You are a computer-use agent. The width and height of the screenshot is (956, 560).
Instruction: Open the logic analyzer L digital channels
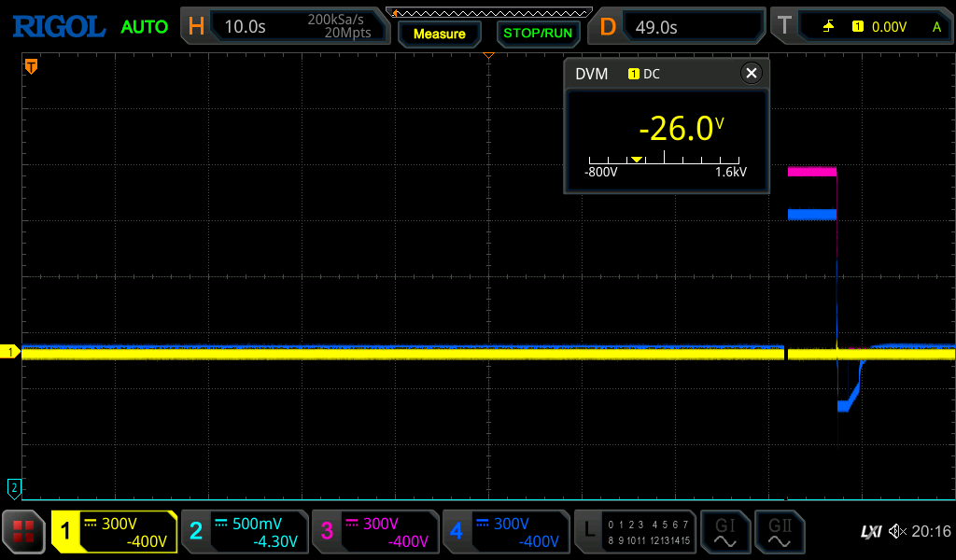tap(635, 532)
